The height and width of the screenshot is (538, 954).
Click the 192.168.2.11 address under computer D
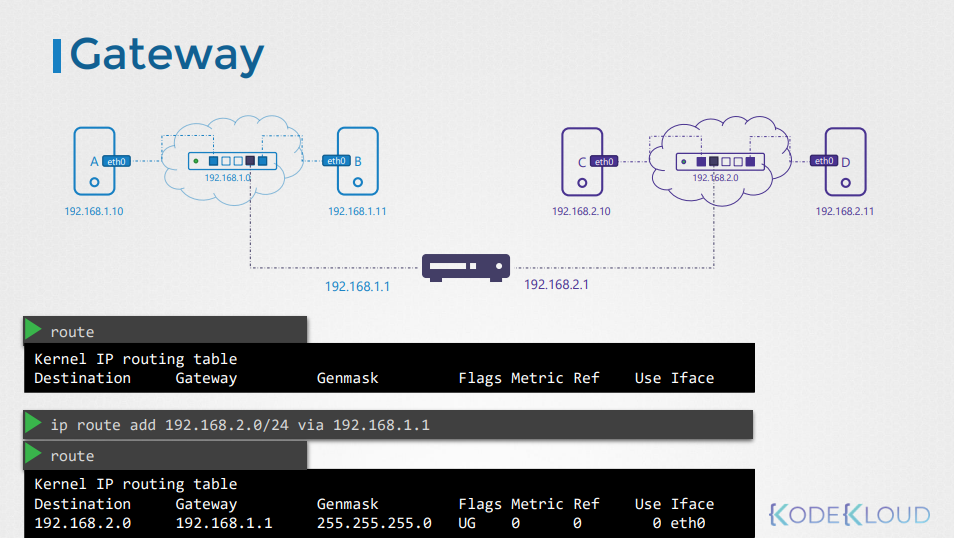845,212
